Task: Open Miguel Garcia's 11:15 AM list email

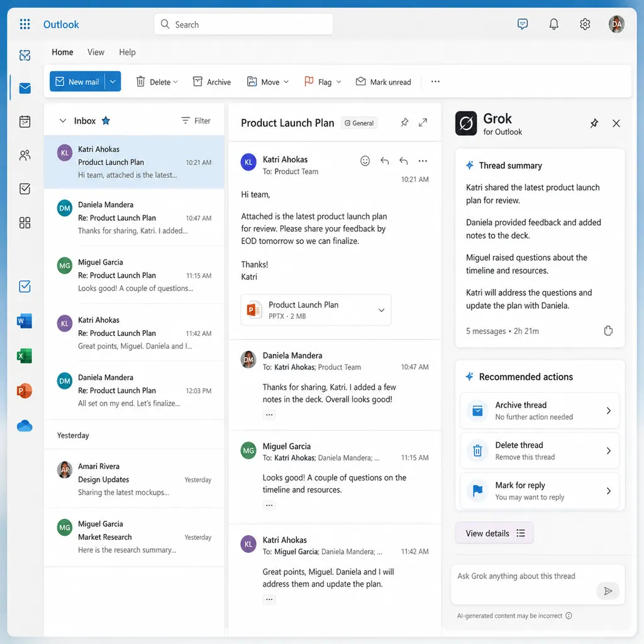Action: (134, 275)
